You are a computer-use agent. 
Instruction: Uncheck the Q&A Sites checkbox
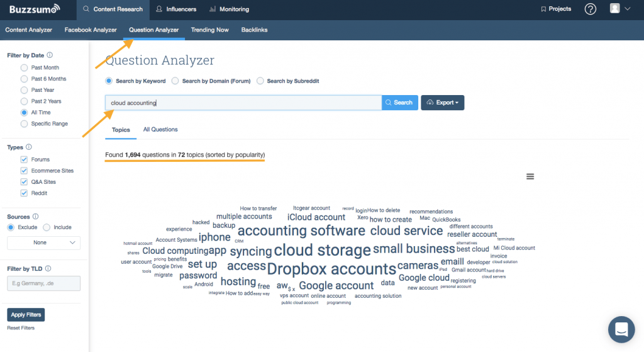pyautogui.click(x=24, y=182)
